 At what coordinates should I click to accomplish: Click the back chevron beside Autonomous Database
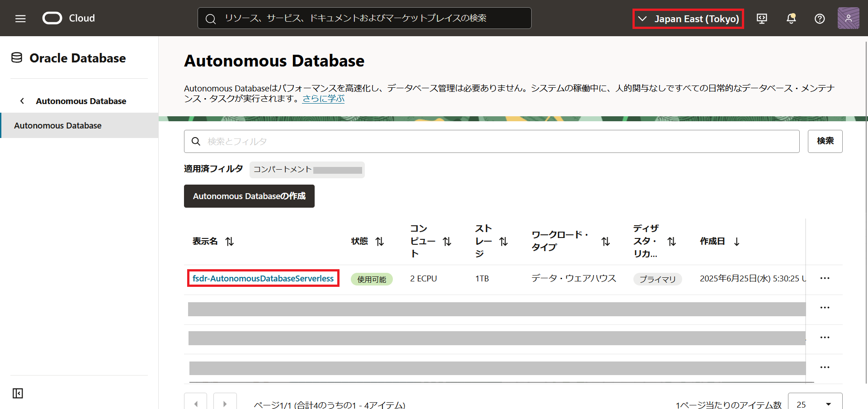(22, 101)
